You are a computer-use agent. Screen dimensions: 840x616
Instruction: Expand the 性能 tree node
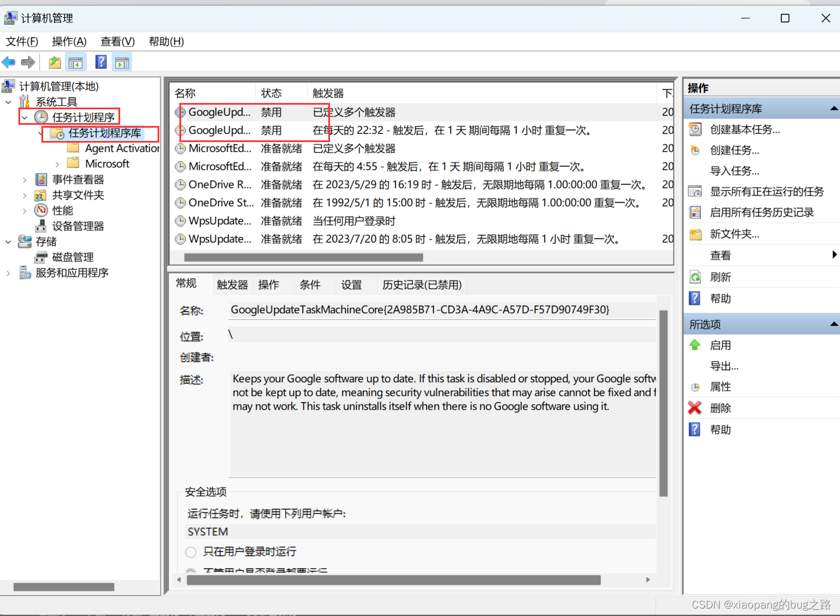tap(24, 211)
